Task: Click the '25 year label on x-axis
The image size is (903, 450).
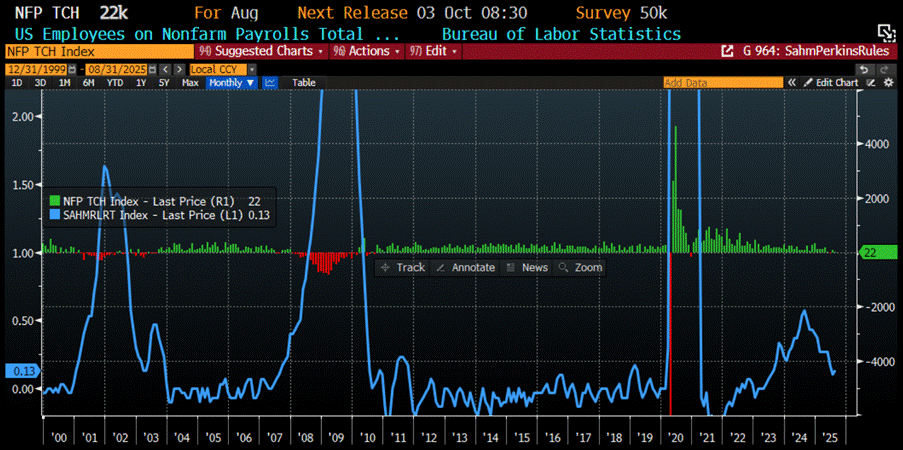Action: tap(828, 437)
